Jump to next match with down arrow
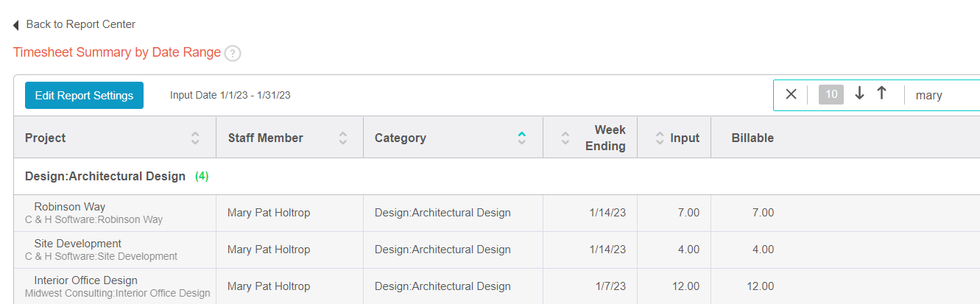This screenshot has width=980, height=304. [859, 93]
